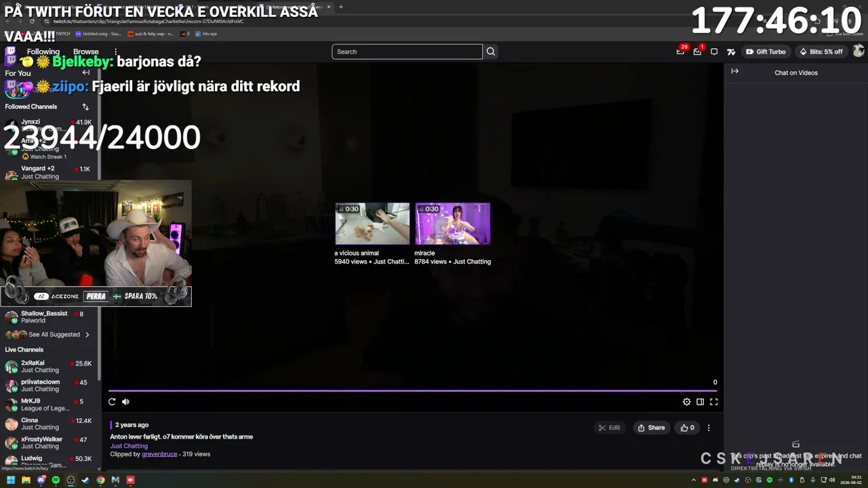The height and width of the screenshot is (488, 868).
Task: Collapse the For You sidebar
Action: (86, 73)
